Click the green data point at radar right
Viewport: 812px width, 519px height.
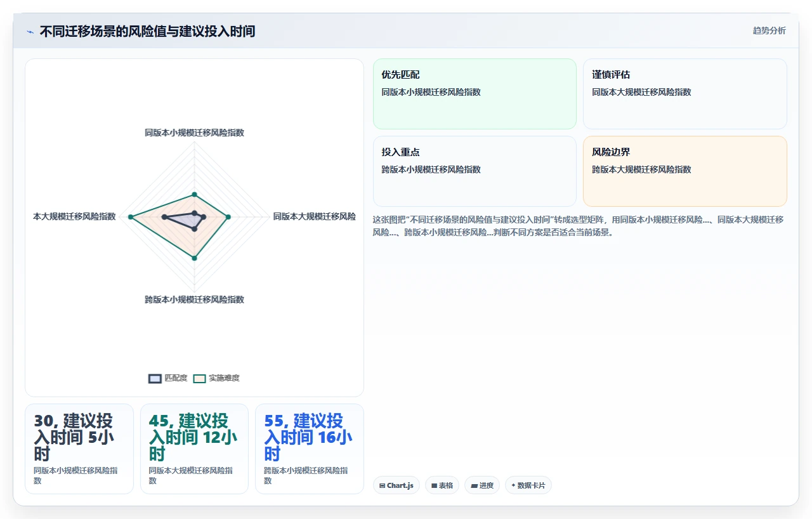[228, 217]
